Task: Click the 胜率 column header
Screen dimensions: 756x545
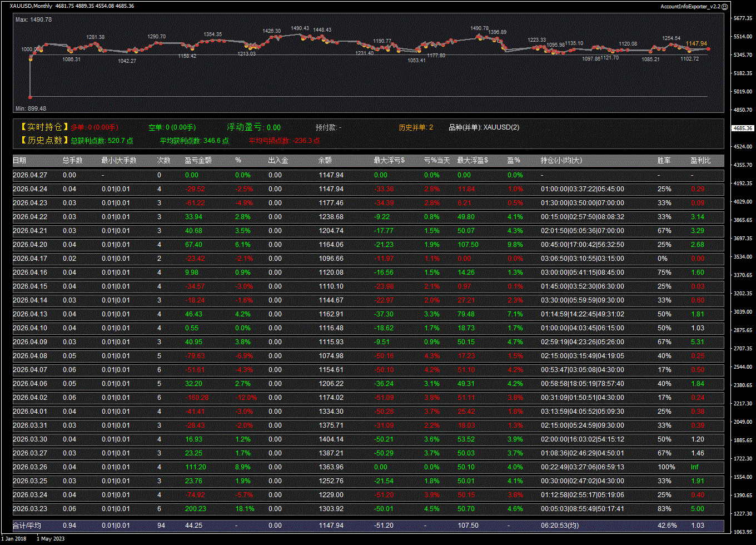Action: 664,161
